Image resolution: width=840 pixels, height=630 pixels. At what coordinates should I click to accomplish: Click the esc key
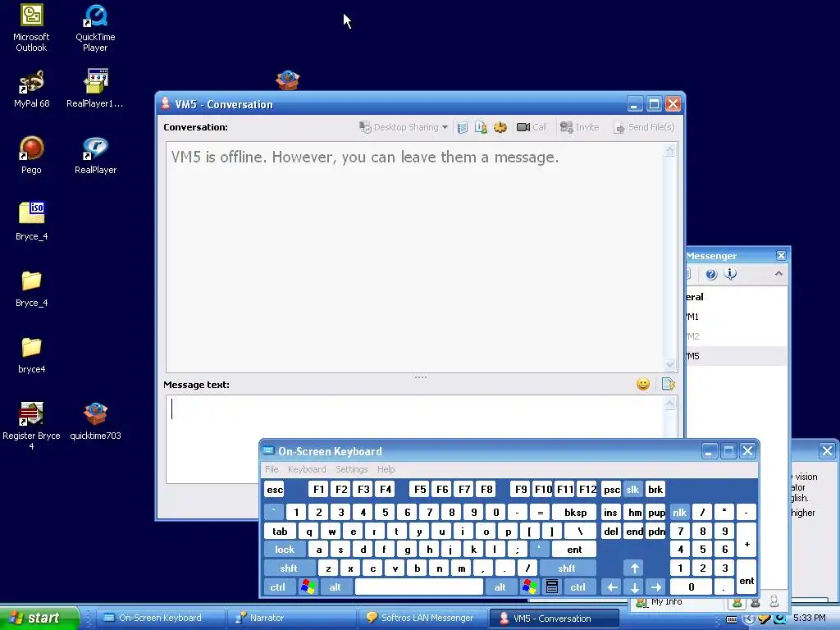(275, 490)
